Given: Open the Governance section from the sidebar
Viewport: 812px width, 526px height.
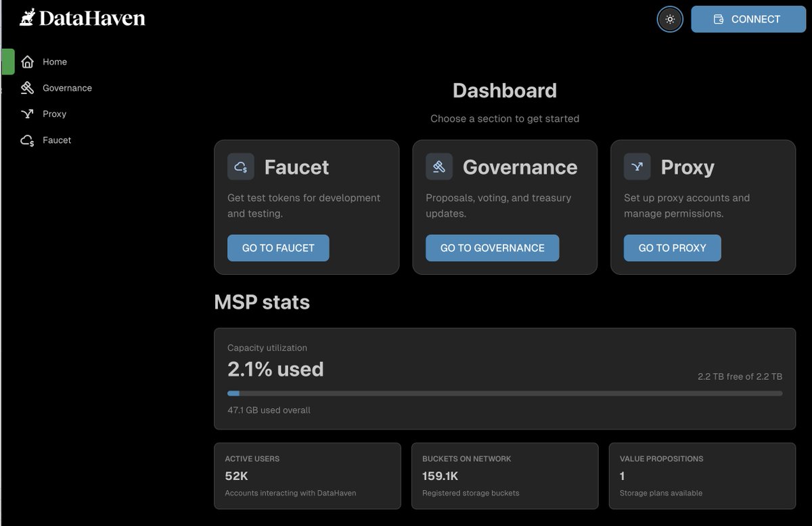Looking at the screenshot, I should (66, 87).
